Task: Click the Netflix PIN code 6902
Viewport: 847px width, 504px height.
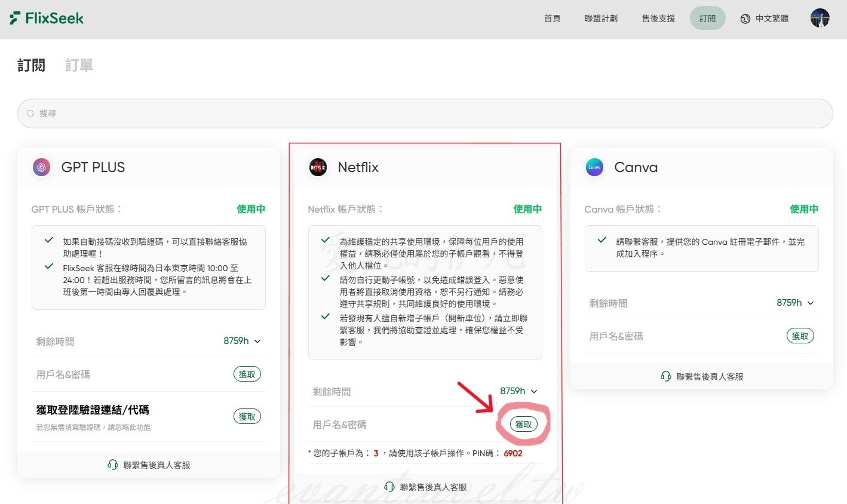Action: point(513,453)
